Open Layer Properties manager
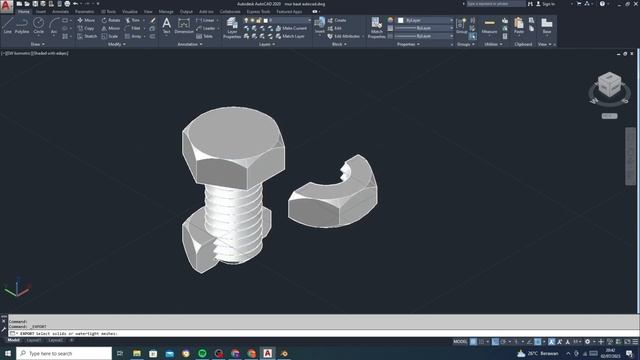Viewport: 640px width, 360px height. coord(232,28)
